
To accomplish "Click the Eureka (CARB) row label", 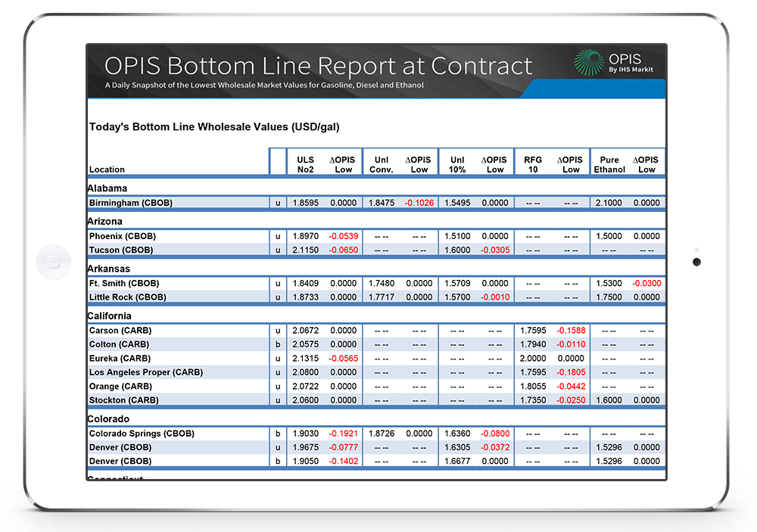I will 120,359.
